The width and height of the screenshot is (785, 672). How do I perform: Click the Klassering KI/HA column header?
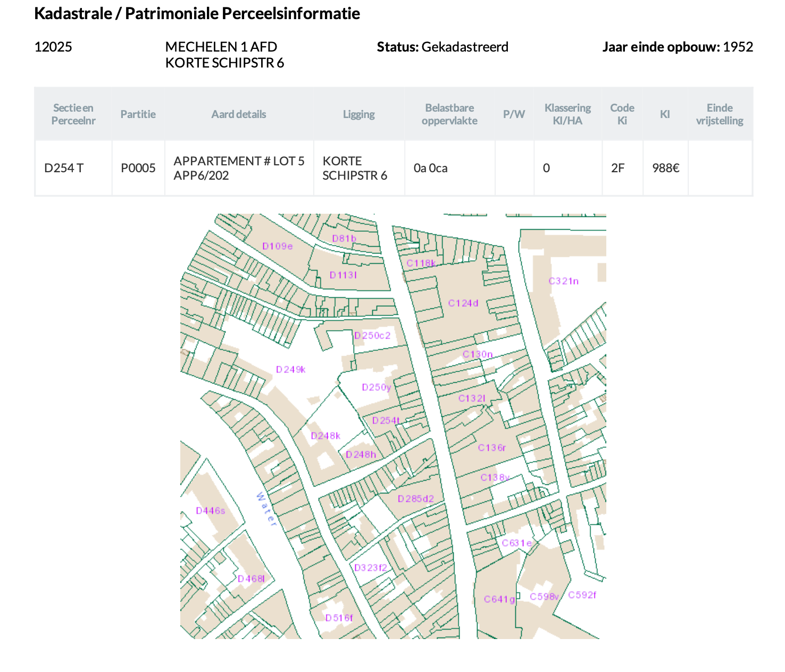tap(567, 114)
